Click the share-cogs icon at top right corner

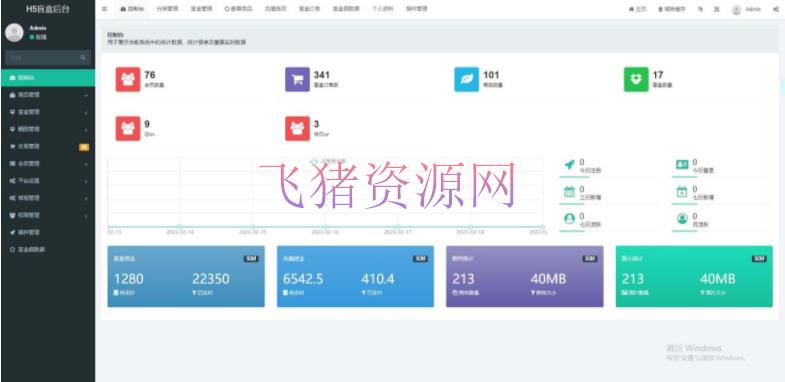click(x=775, y=9)
